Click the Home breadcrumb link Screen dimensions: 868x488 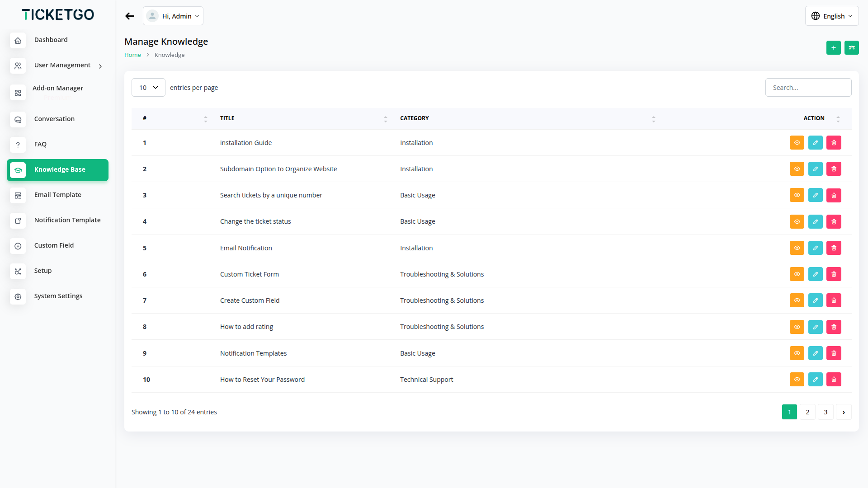coord(132,55)
